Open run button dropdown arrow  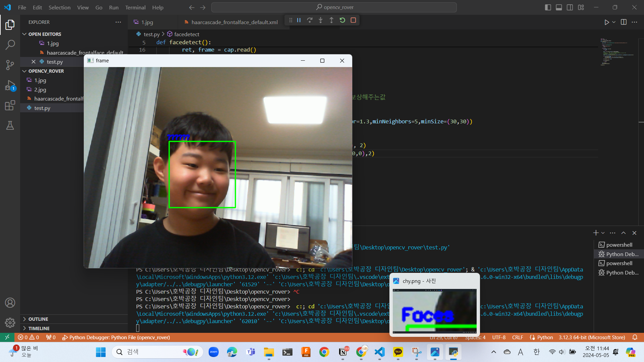(614, 22)
